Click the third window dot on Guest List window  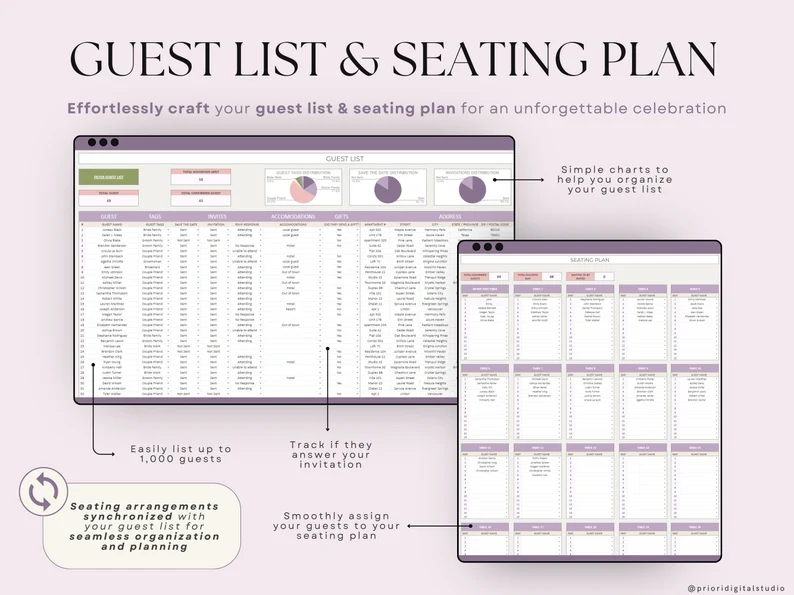click(x=115, y=143)
